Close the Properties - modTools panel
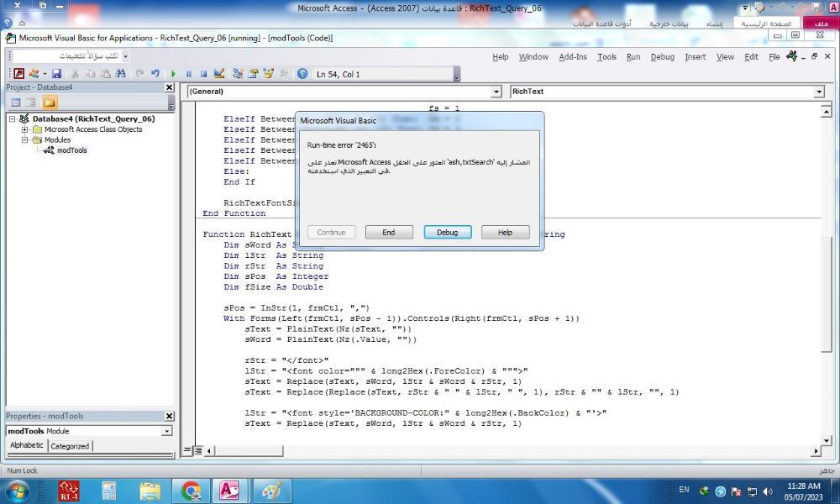This screenshot has width=840, height=504. 170,416
